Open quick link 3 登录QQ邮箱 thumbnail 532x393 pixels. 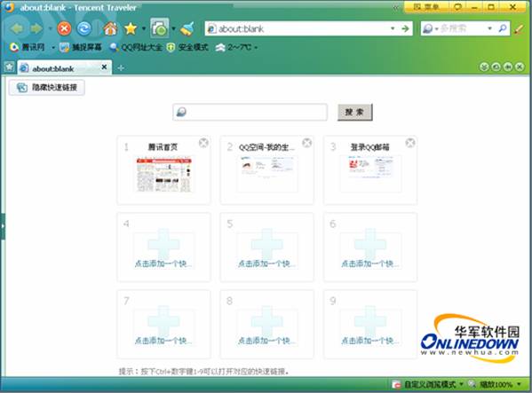(371, 174)
